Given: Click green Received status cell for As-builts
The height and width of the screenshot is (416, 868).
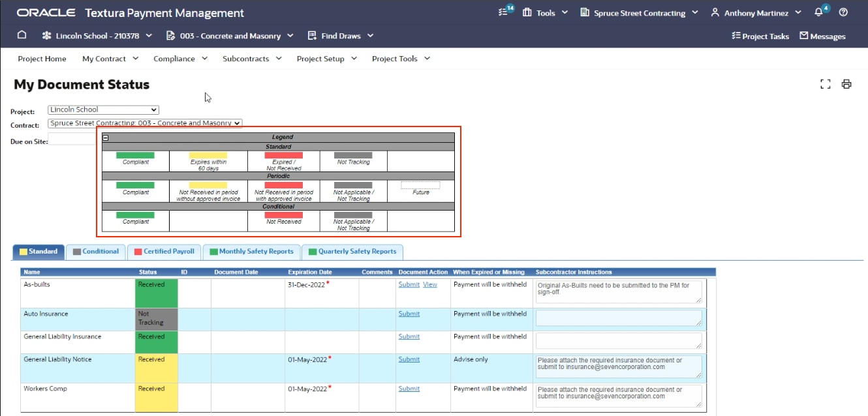Looking at the screenshot, I should [157, 293].
